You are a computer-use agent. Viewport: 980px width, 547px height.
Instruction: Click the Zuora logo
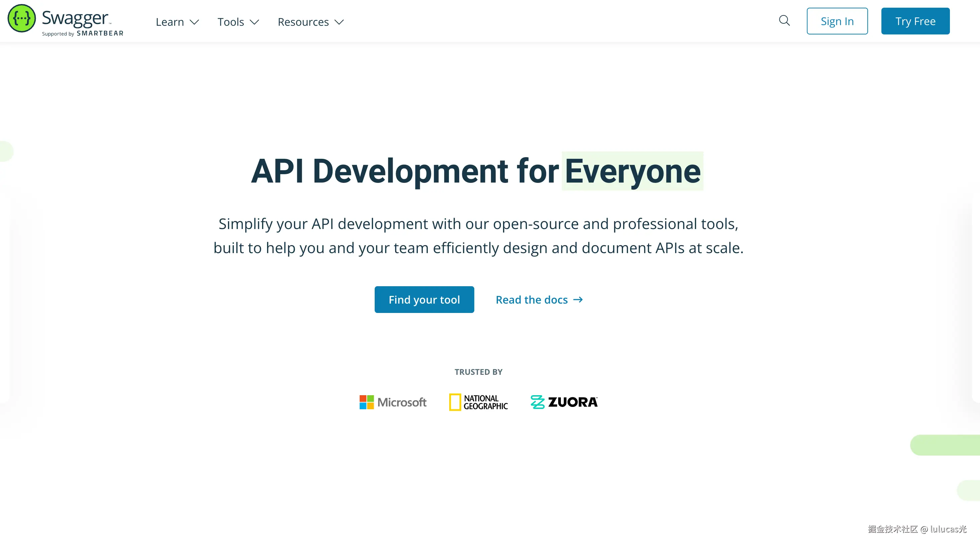pyautogui.click(x=564, y=402)
